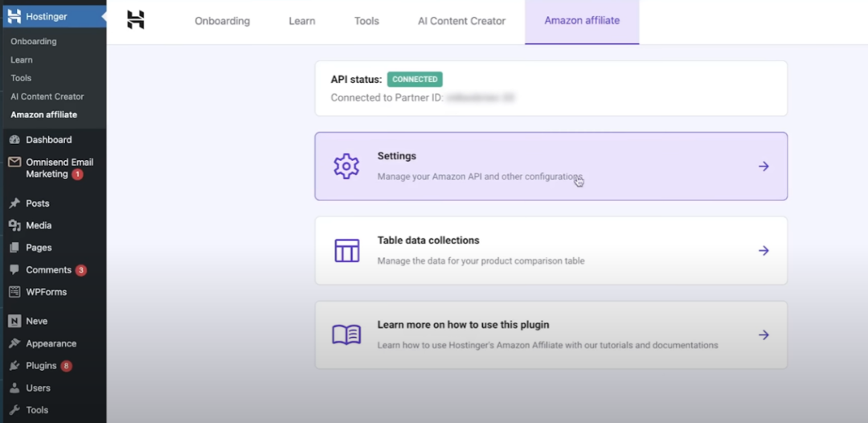Click the Settings gear icon

coord(346,166)
